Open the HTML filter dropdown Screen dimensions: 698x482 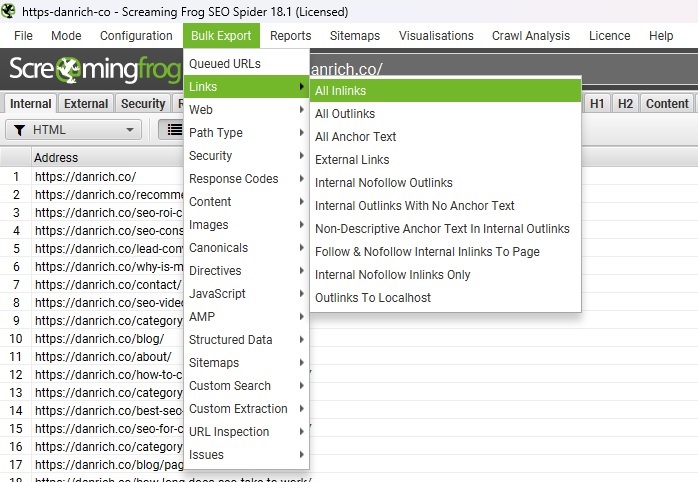click(73, 130)
